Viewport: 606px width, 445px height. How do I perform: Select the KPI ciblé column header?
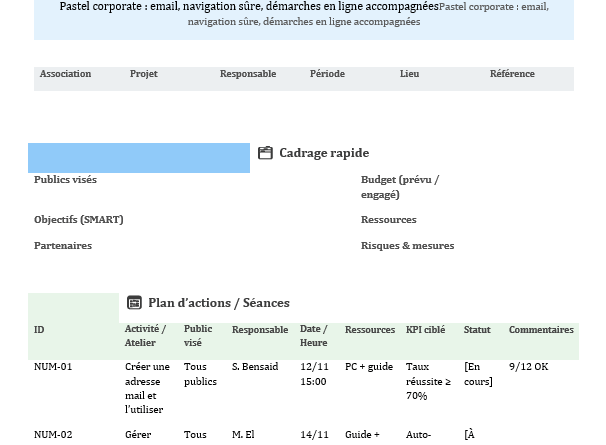(x=425, y=330)
